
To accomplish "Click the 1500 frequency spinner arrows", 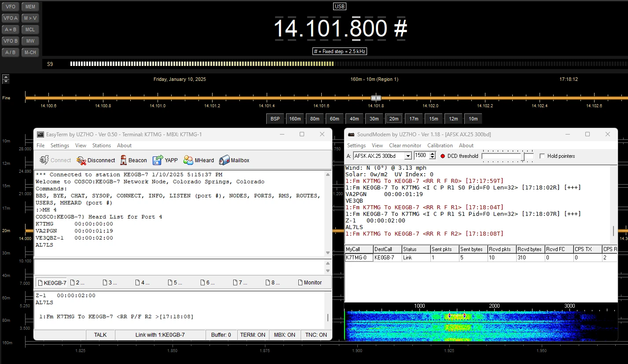I will 432,156.
